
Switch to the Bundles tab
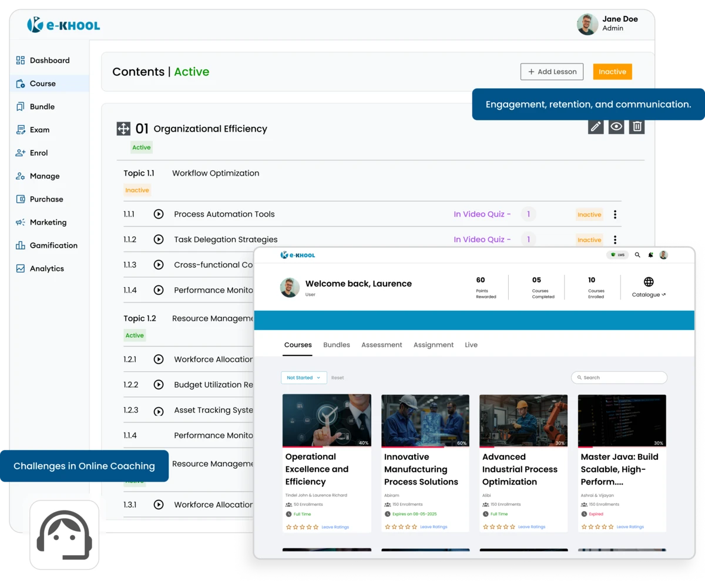click(x=337, y=345)
